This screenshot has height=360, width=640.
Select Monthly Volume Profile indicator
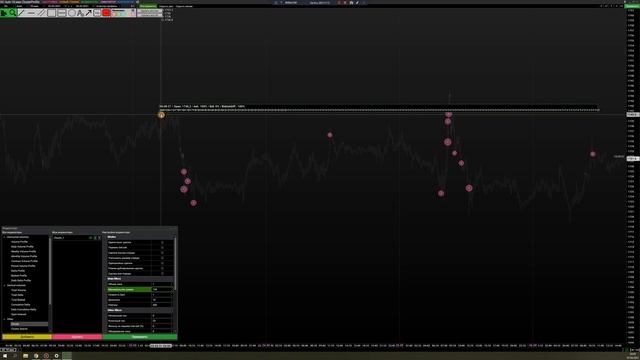24,256
